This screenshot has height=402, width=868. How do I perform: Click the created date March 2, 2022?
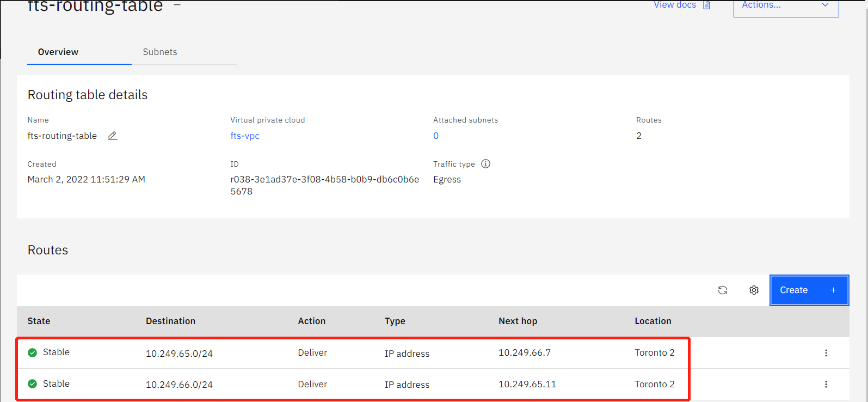point(86,179)
